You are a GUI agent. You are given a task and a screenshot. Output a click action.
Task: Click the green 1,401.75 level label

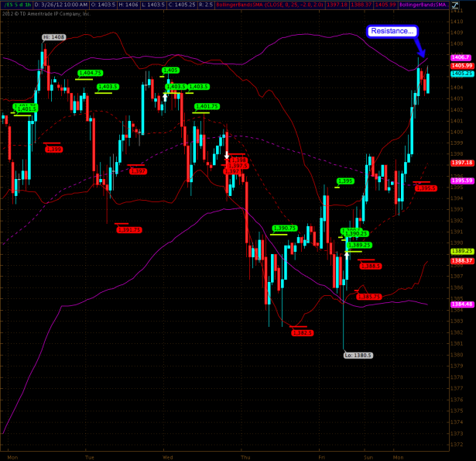[207, 106]
